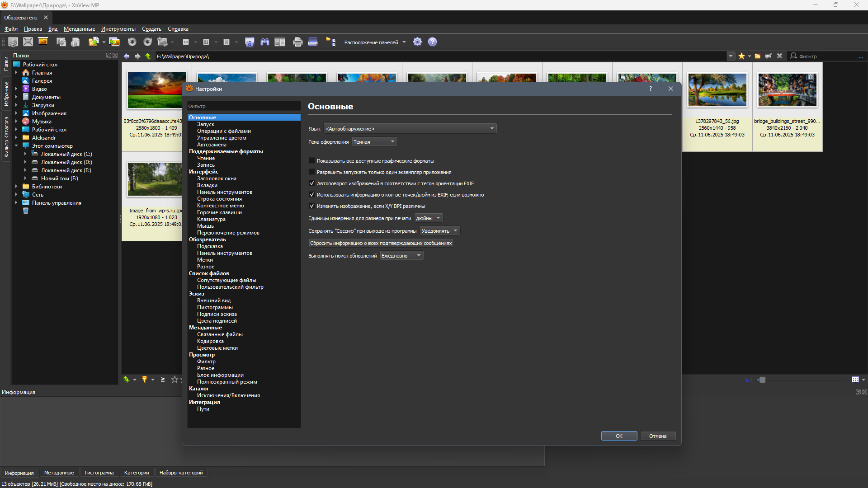
Task: Click the Print toolbar icon
Action: click(x=297, y=42)
